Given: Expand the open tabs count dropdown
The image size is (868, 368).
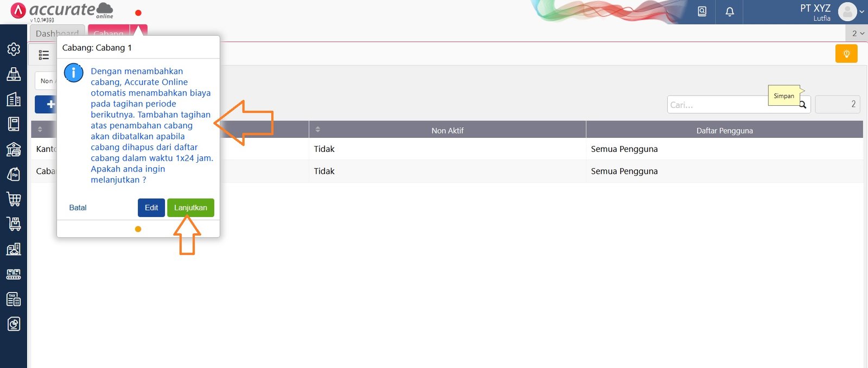Looking at the screenshot, I should point(857,33).
